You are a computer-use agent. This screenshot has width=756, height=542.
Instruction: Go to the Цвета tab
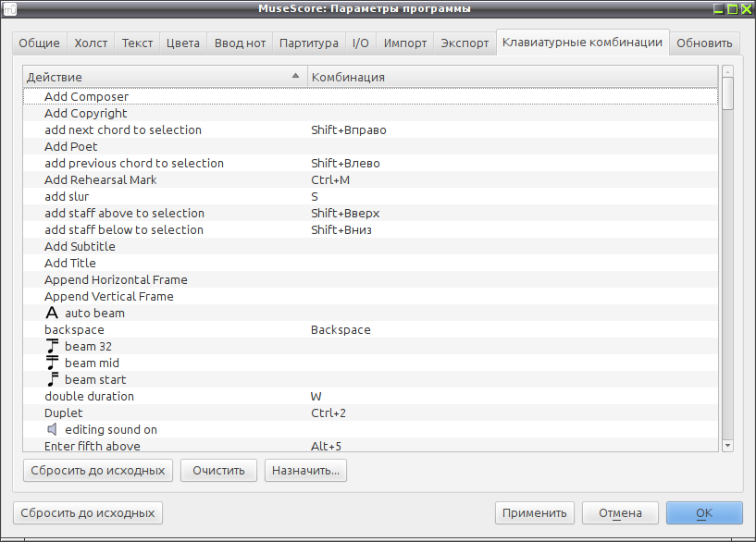tap(183, 43)
